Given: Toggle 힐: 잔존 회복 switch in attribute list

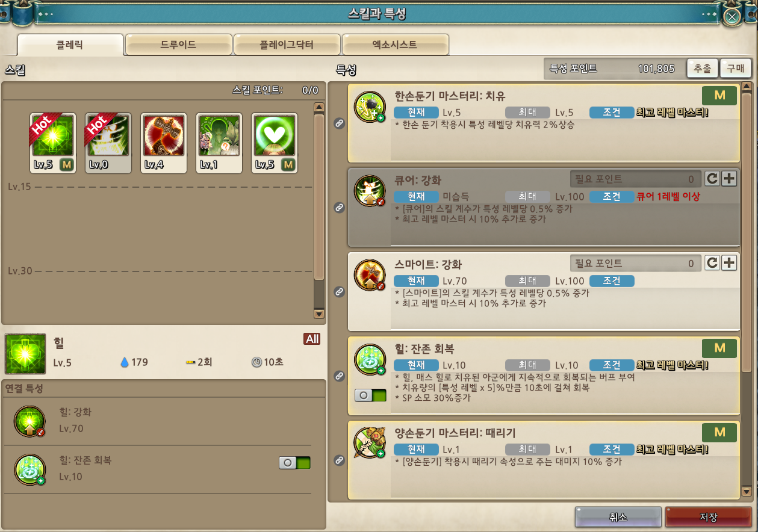Looking at the screenshot, I should point(370,395).
